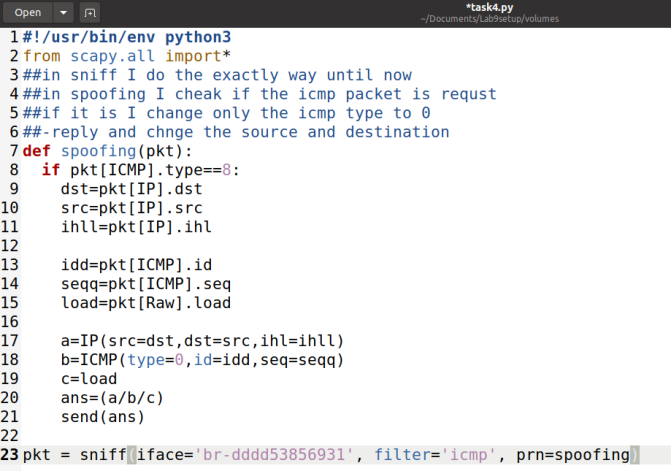Click the line 'dst=pkt[IP].dst'
The height and width of the screenshot is (472, 672).
(132, 189)
